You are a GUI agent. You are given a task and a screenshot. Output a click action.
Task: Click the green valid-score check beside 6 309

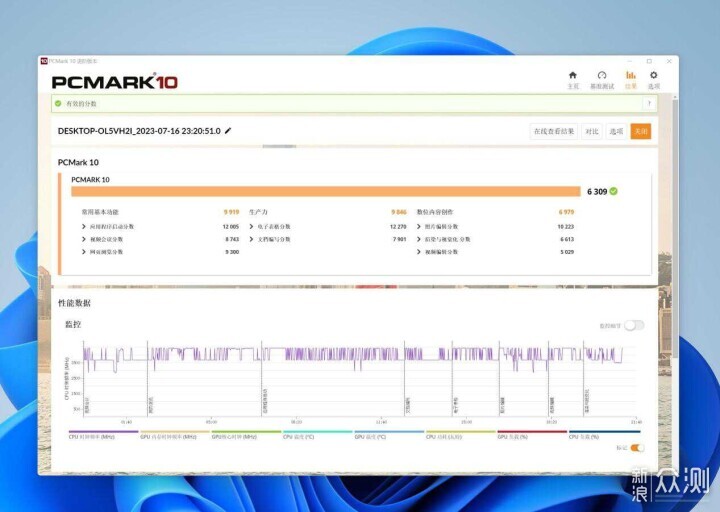[613, 191]
